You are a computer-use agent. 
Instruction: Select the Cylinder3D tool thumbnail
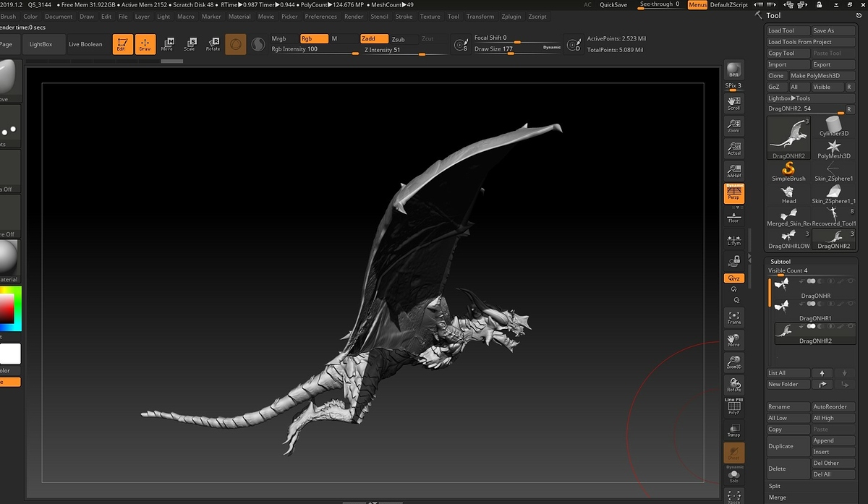click(834, 127)
